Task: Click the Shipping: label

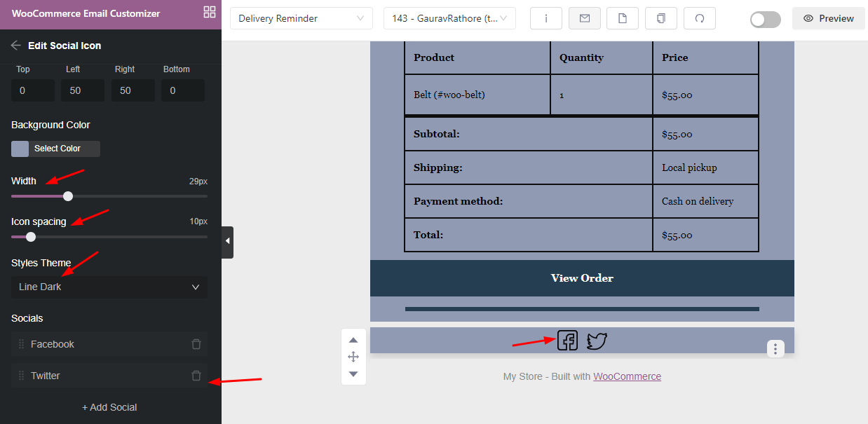Action: coord(438,167)
